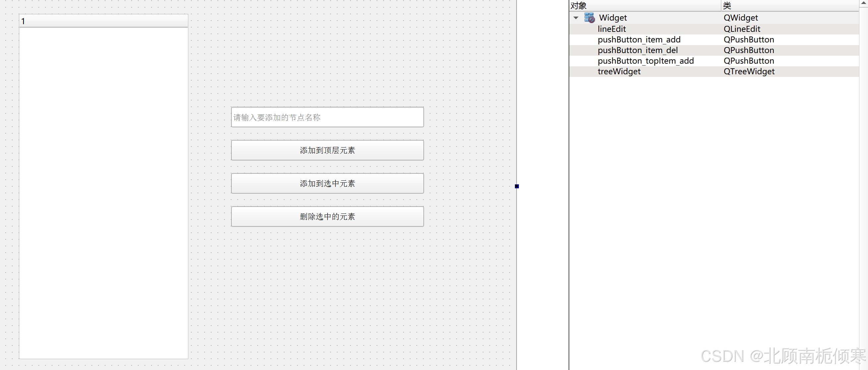Click the 对象 column header

pyautogui.click(x=645, y=6)
